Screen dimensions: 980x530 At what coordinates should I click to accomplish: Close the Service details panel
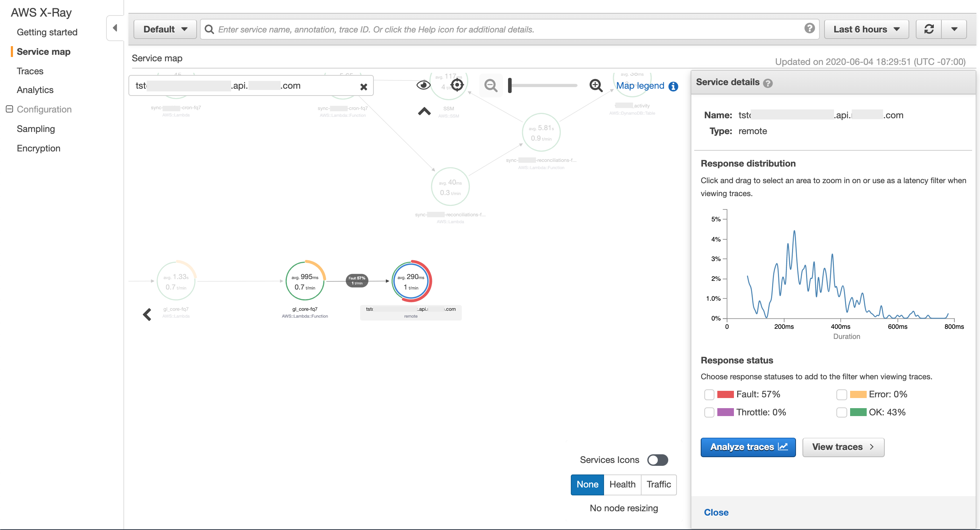[716, 512]
